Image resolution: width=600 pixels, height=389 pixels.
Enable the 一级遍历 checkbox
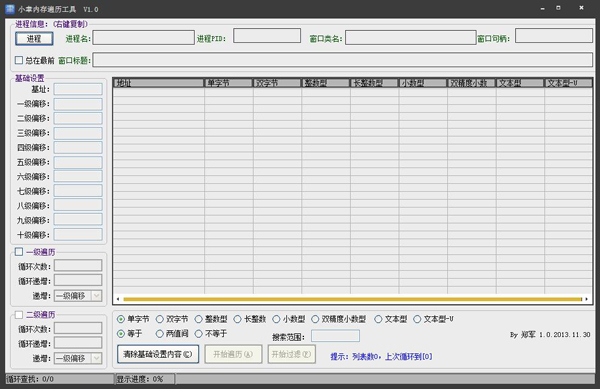(x=19, y=251)
